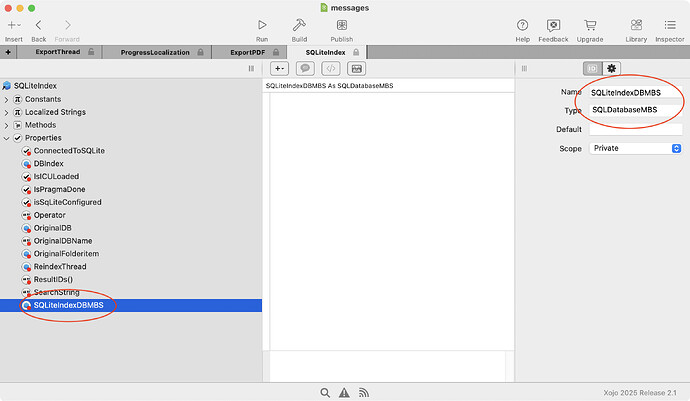Click lock icon on ExportThread tab
Viewport: 690px width, 401px height.
click(x=91, y=52)
